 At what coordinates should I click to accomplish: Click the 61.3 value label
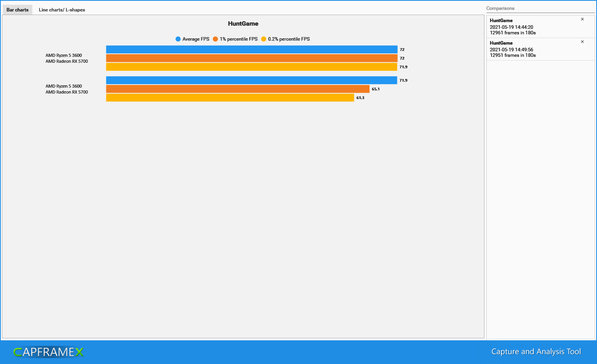(360, 98)
